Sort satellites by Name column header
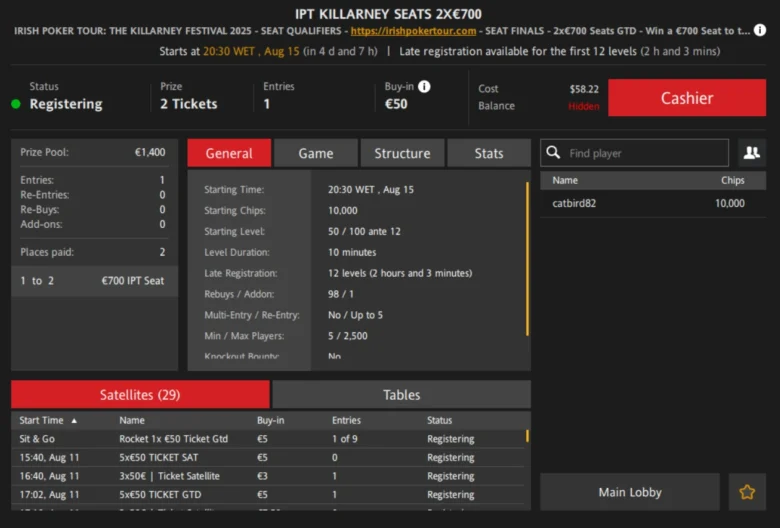The width and height of the screenshot is (780, 528). tap(132, 421)
